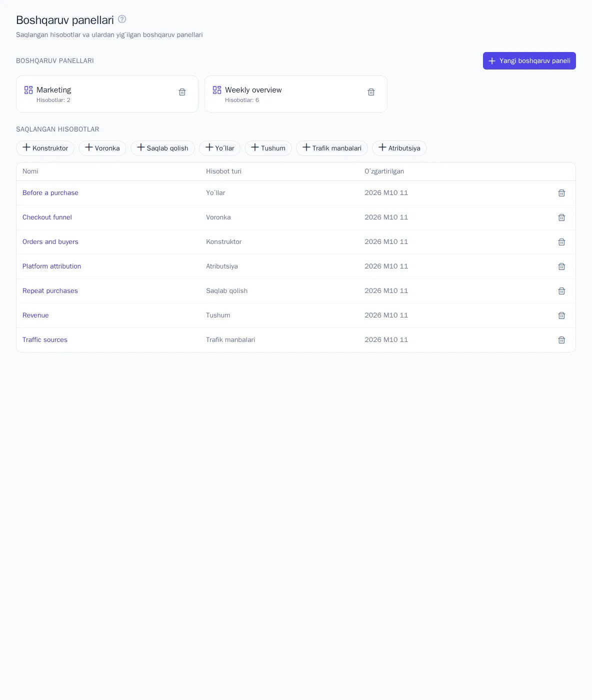Create a new dashboard with Yangi boshqaruv paneli
Image resolution: width=592 pixels, height=700 pixels.
click(x=529, y=60)
